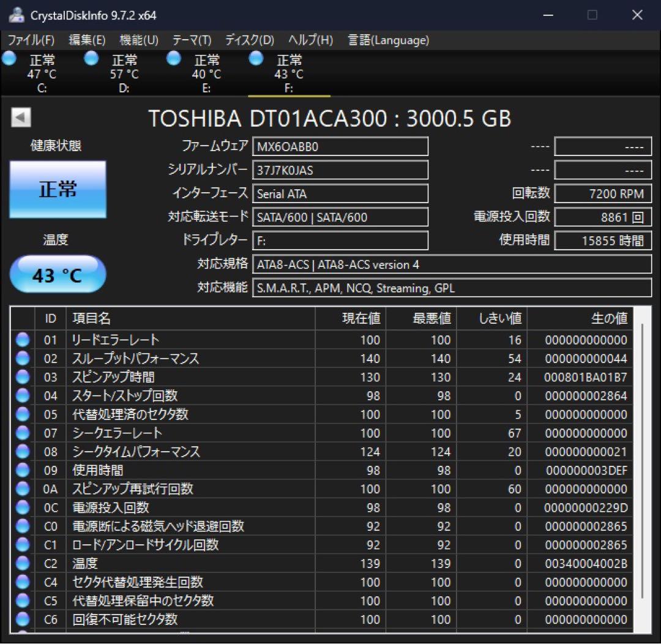The height and width of the screenshot is (644, 661).
Task: Click the back arrow navigation button
Action: (20, 116)
